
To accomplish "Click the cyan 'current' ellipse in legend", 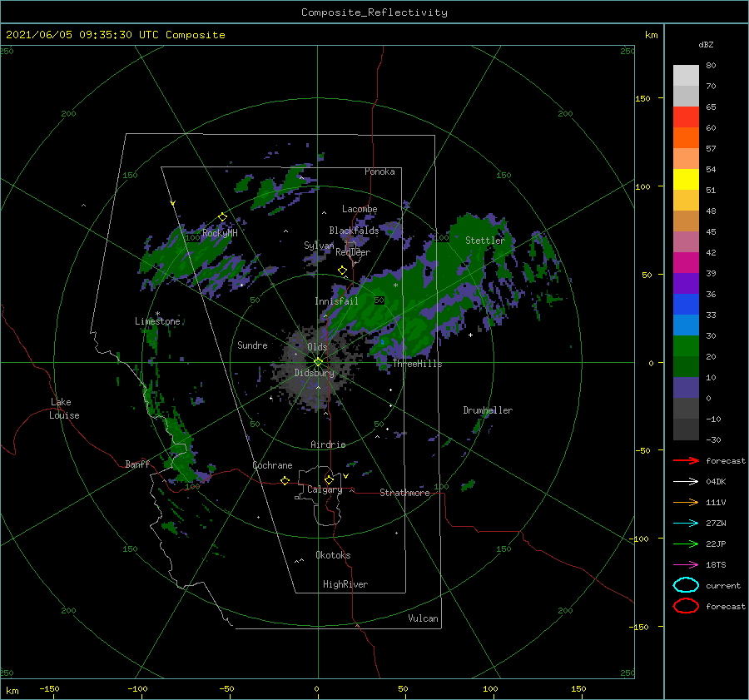I will point(686,585).
